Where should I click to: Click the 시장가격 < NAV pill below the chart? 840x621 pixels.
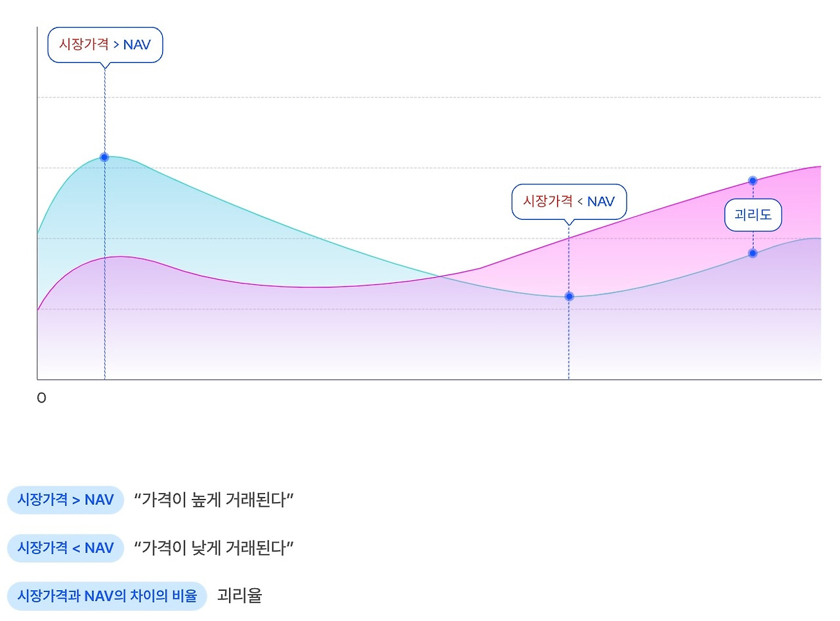click(66, 547)
